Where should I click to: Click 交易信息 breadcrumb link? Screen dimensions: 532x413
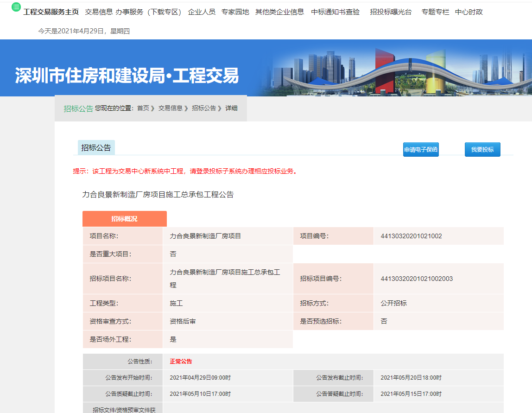tap(170, 108)
